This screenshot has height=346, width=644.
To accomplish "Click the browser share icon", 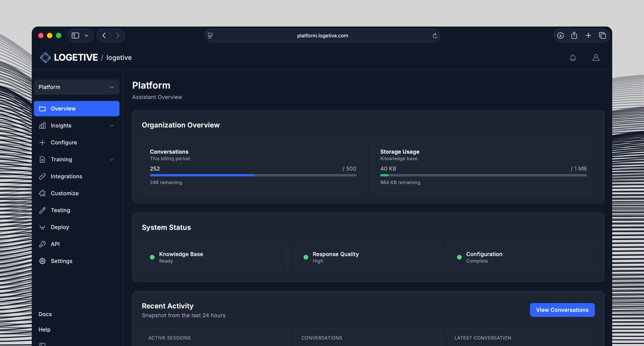I will click(574, 35).
